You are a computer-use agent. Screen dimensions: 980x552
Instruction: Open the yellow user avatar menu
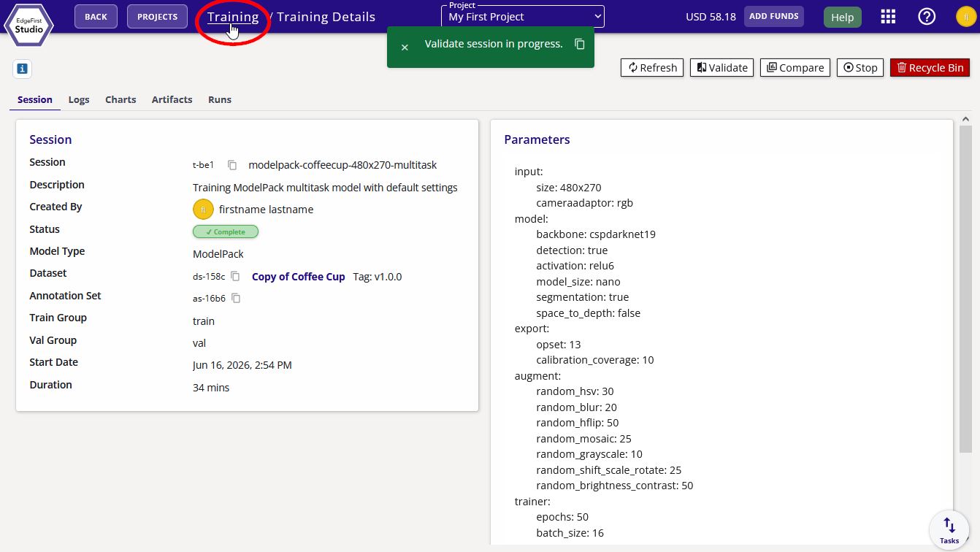(965, 17)
